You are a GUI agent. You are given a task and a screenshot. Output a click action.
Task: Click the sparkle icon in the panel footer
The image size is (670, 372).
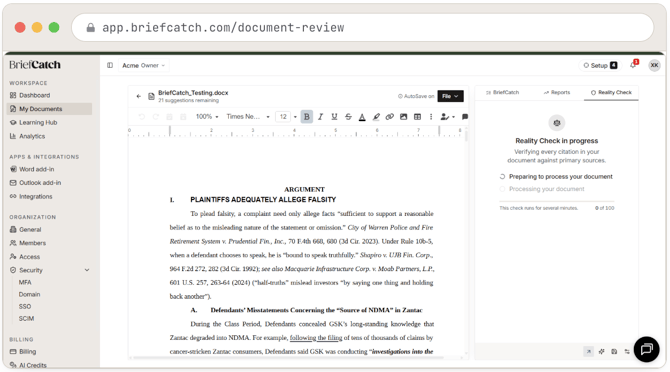tap(601, 351)
